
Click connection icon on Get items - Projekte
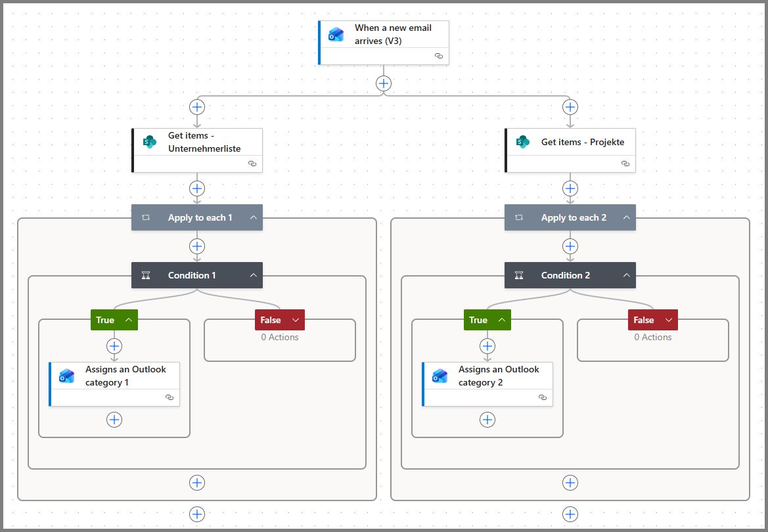click(625, 164)
